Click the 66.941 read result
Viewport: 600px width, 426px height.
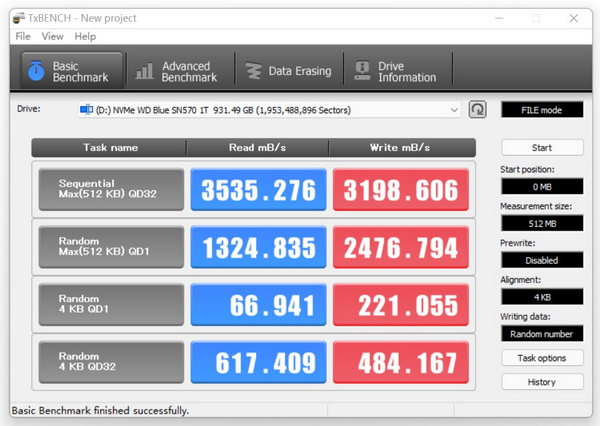[x=258, y=304]
